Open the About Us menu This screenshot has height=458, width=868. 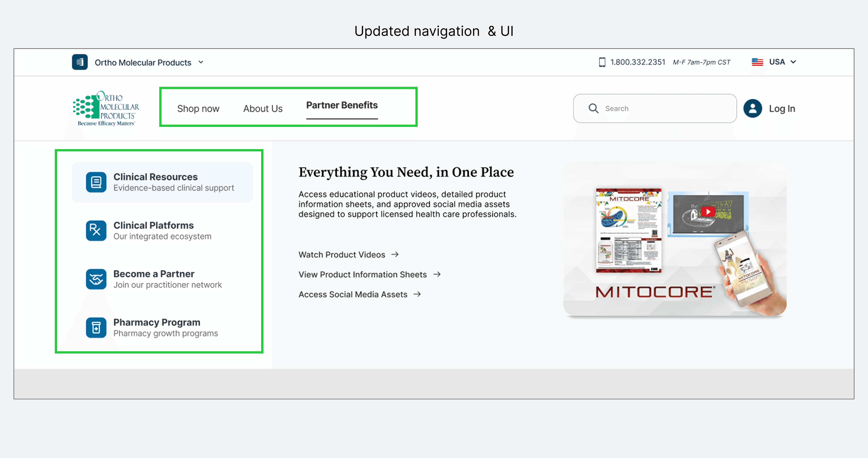click(263, 109)
